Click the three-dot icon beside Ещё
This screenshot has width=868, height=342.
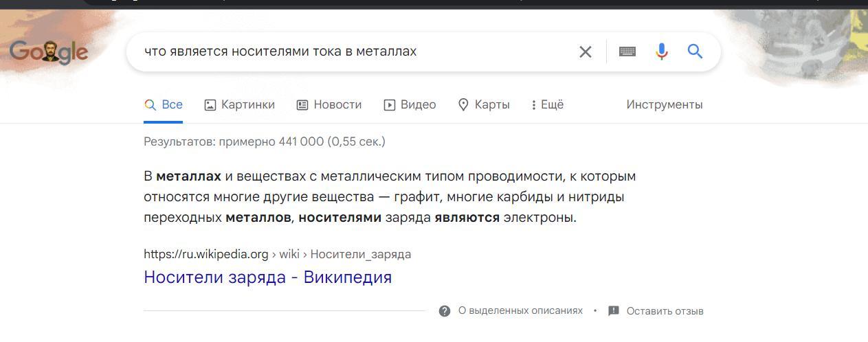pos(533,105)
